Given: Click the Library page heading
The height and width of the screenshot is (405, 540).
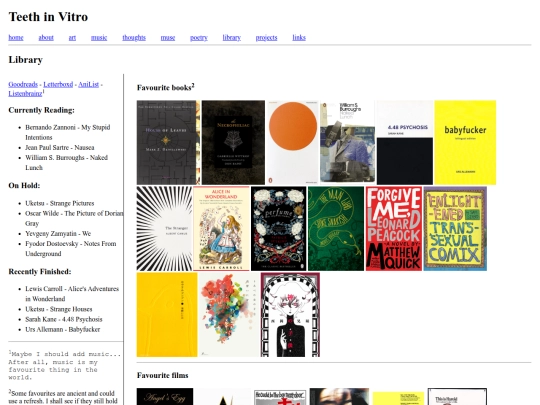Looking at the screenshot, I should 25,60.
